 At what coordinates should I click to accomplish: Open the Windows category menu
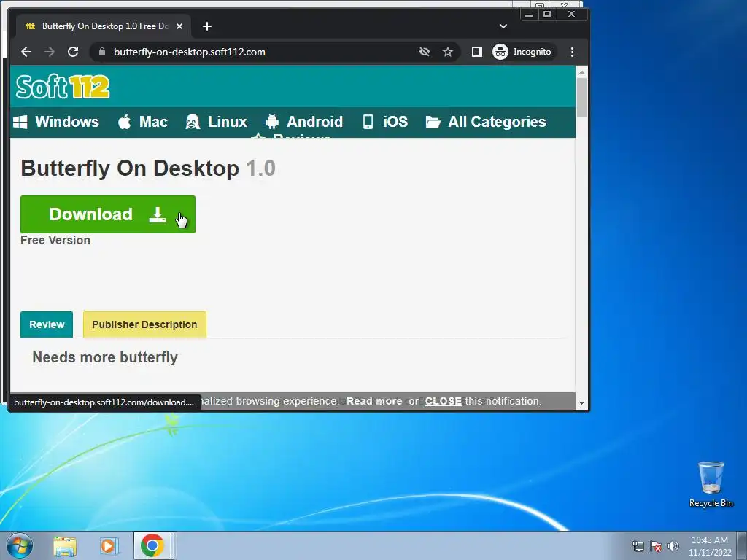click(55, 122)
